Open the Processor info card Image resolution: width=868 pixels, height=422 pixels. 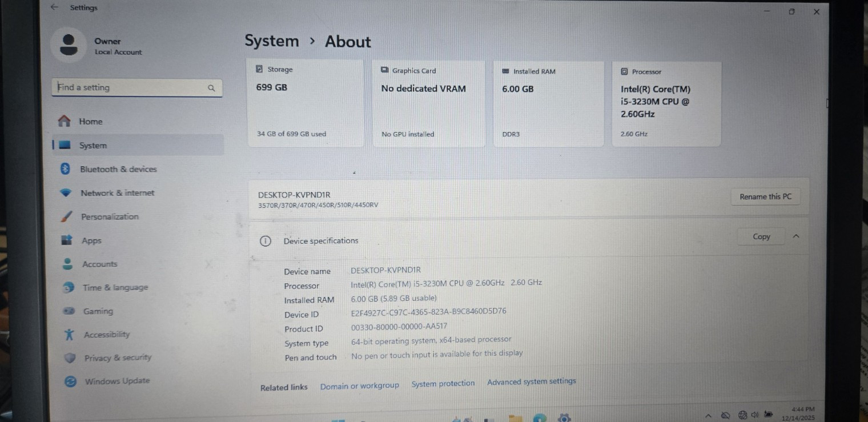coord(666,104)
